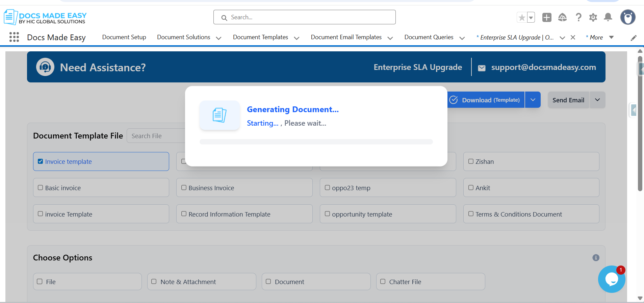This screenshot has width=644, height=303.
Task: Open the Document Queries tab
Action: (x=429, y=37)
